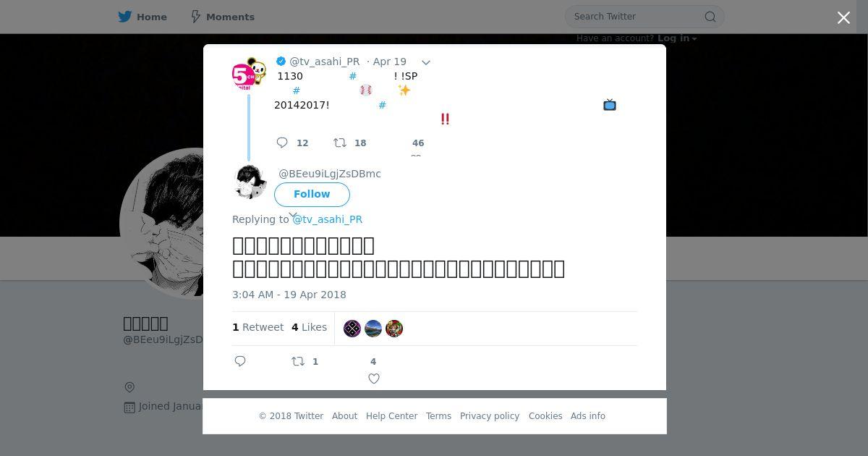Open the @tv_asahi_PR reply-to link
The image size is (868, 456).
point(327,219)
